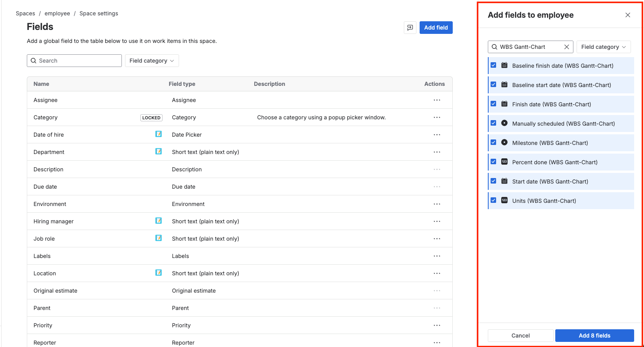644x347 pixels.
Task: Open employee breadcrumb link
Action: (x=57, y=13)
